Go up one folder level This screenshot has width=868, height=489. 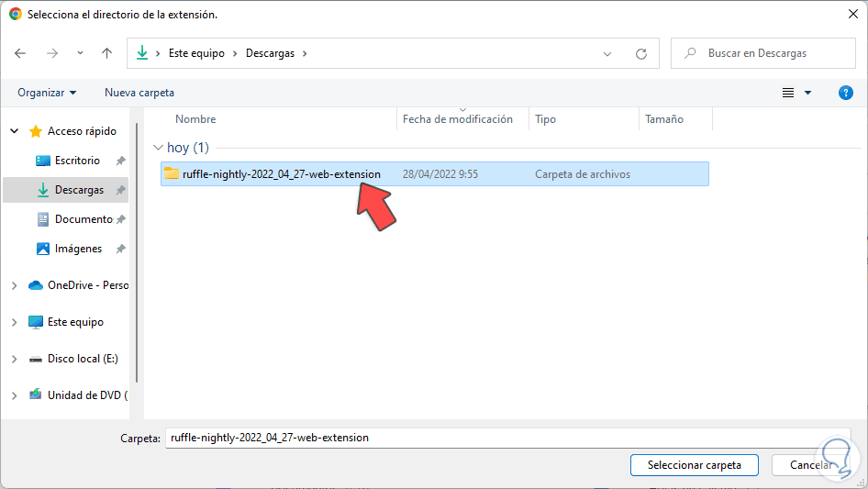pos(106,53)
